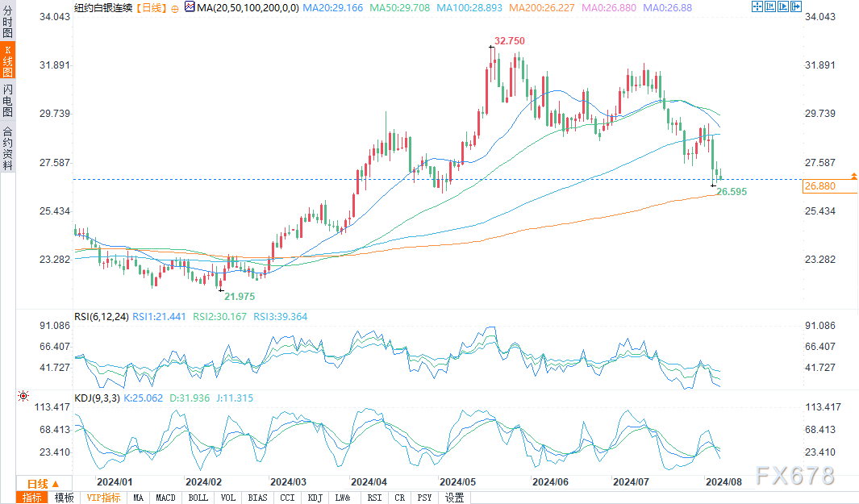Viewport: 859px width, 504px height.
Task: Click the RSI2:30.167 value
Action: coord(219,317)
